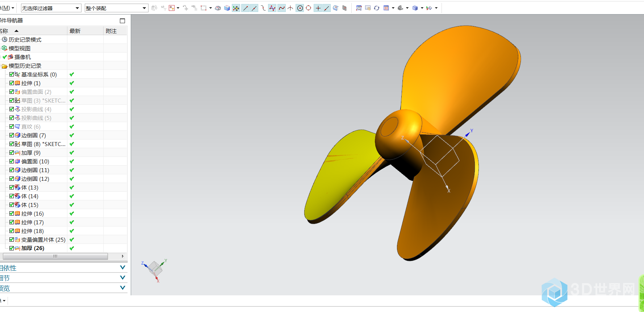This screenshot has height=312, width=644.
Task: Click the 附注 column header
Action: click(x=115, y=31)
